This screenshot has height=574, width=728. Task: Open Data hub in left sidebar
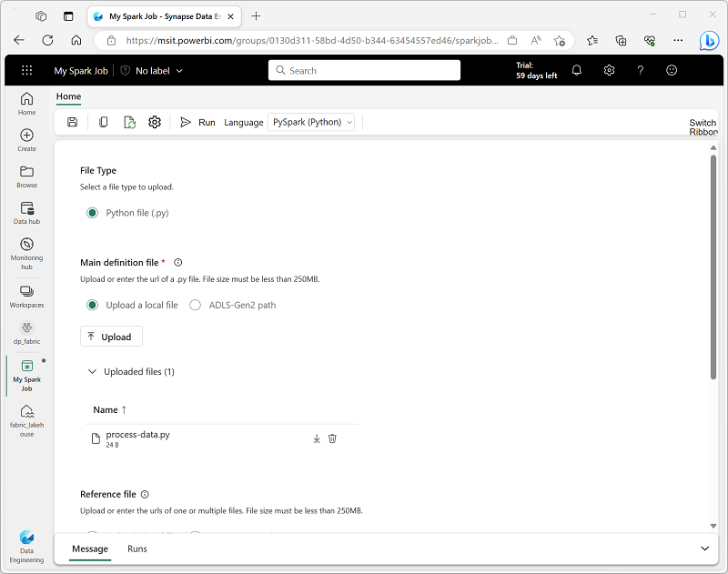tap(26, 213)
